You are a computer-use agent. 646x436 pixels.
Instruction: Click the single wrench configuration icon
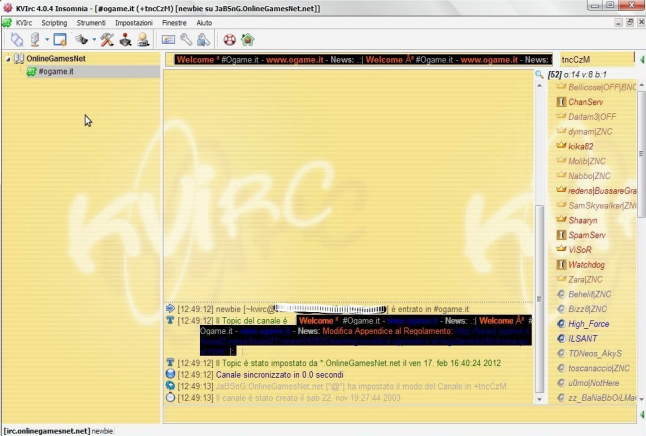[x=186, y=40]
